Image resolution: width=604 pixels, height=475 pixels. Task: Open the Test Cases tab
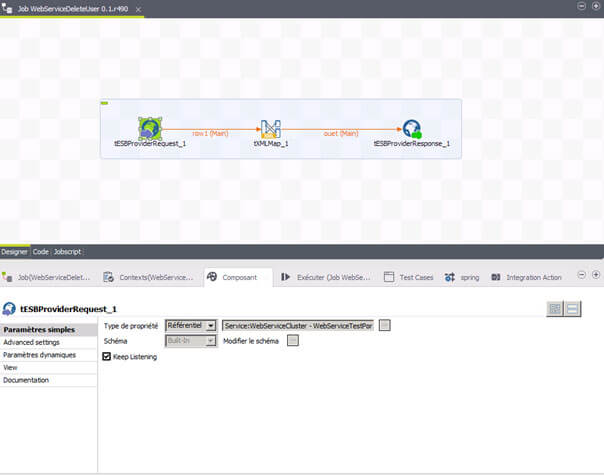[x=409, y=277]
